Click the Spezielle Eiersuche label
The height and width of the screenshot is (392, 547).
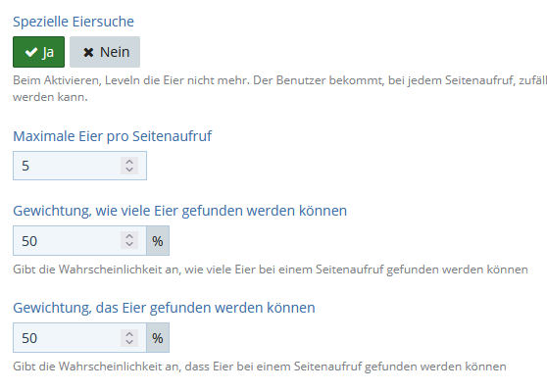point(74,22)
